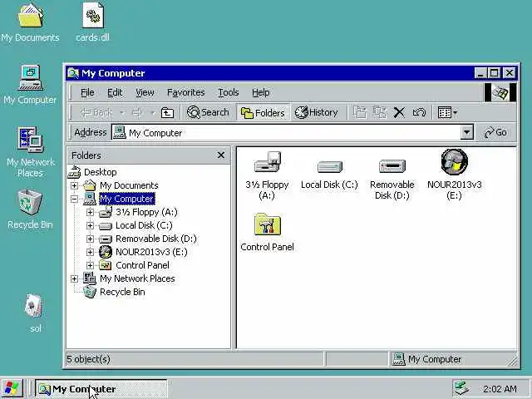The width and height of the screenshot is (532, 399).
Task: Open the Tools menu
Action: (229, 92)
